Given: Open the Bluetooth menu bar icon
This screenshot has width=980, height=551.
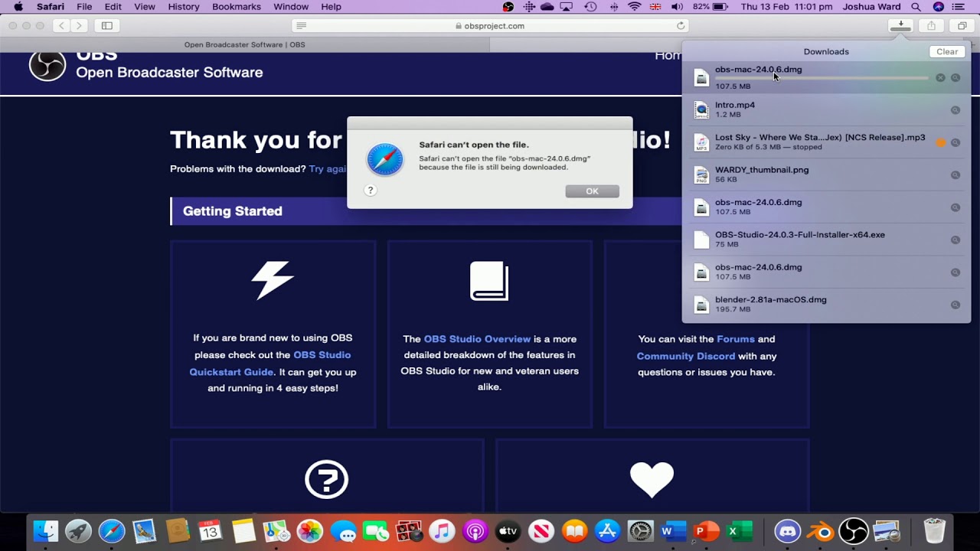Looking at the screenshot, I should pyautogui.click(x=612, y=7).
